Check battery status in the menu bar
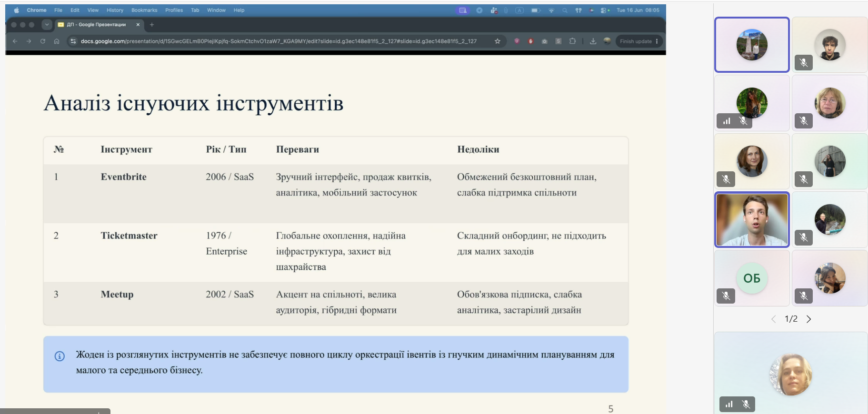868x414 pixels. coord(536,10)
